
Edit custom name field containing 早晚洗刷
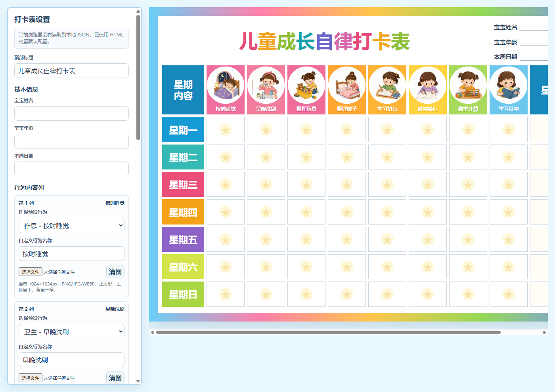point(71,360)
